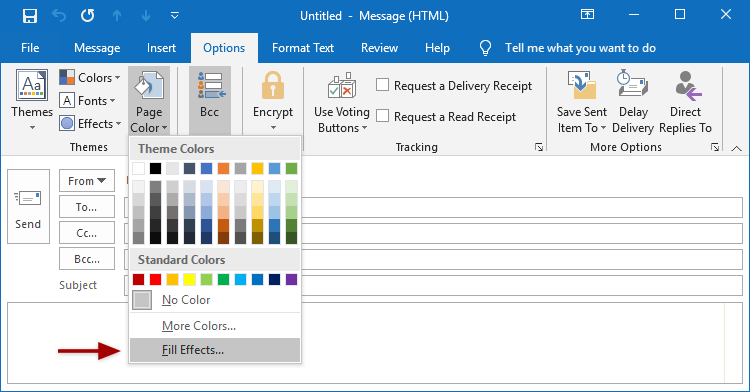Click the Page Color button

[149, 101]
